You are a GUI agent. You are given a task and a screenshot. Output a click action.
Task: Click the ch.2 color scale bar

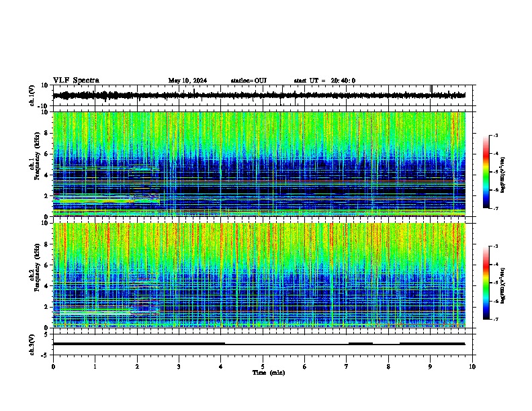486,283
